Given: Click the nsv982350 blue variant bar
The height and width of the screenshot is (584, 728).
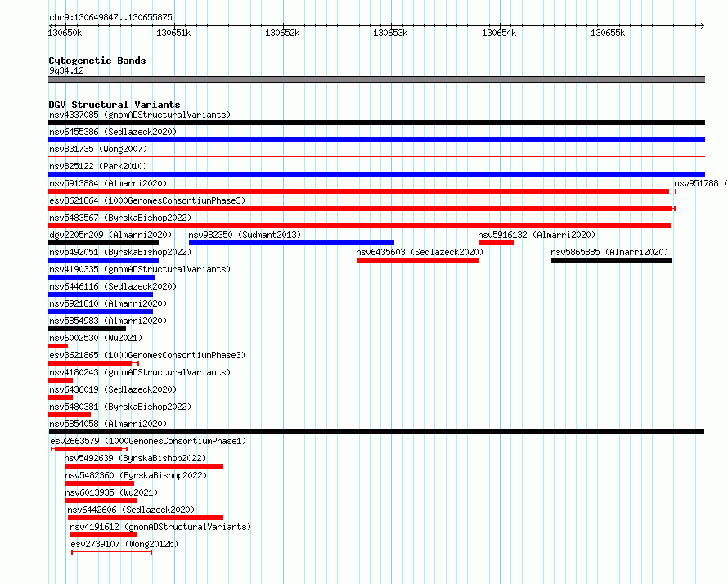Looking at the screenshot, I should click(291, 243).
